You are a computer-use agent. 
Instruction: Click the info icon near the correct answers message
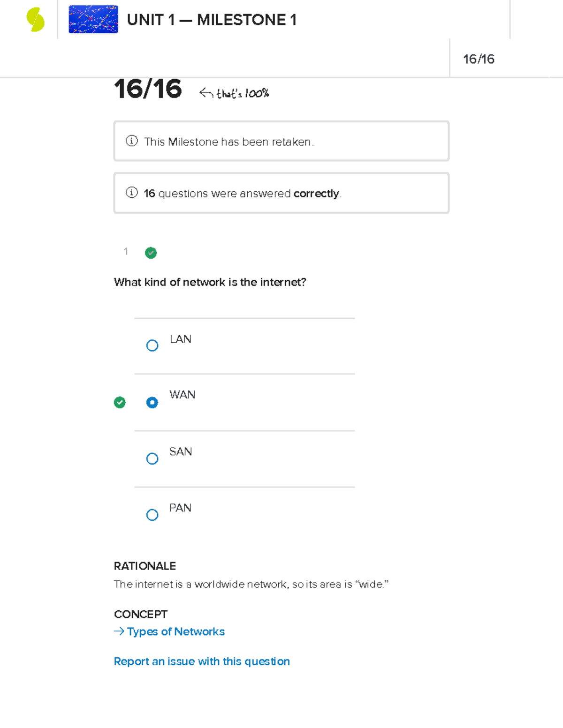pyautogui.click(x=132, y=193)
